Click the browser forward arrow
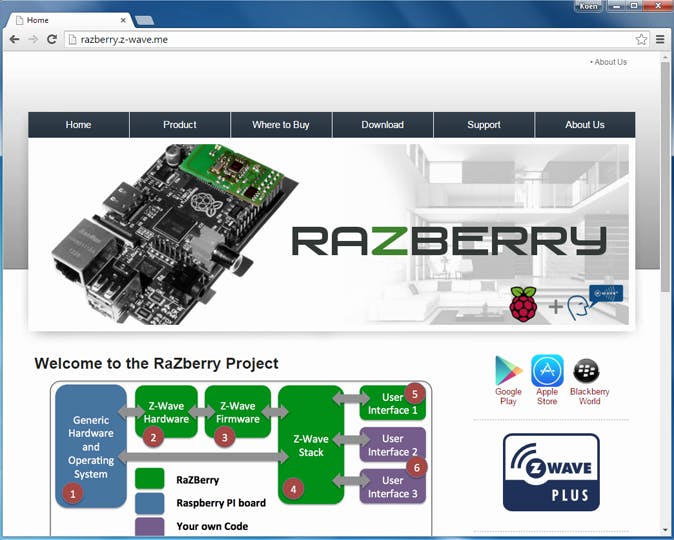Viewport: 674px width, 540px height. click(x=33, y=40)
